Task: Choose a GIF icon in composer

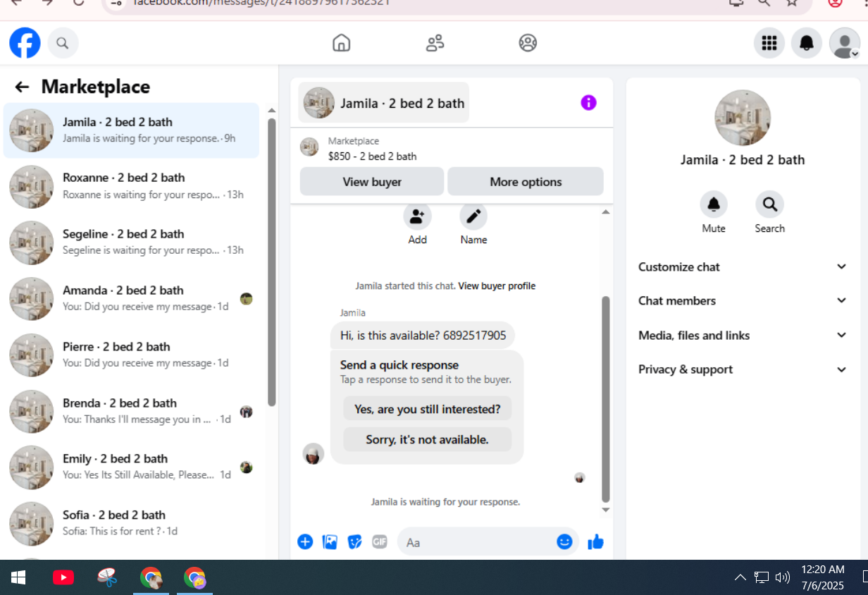Action: click(380, 541)
